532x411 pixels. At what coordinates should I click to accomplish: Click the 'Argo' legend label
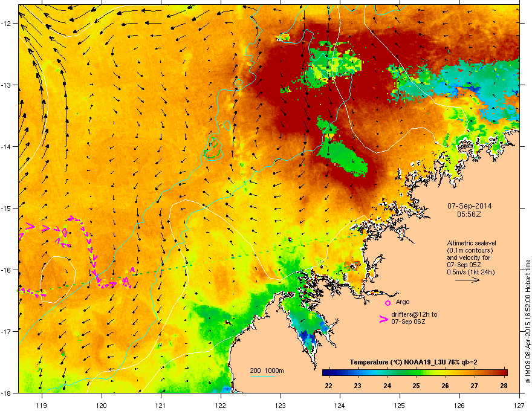[x=403, y=302]
